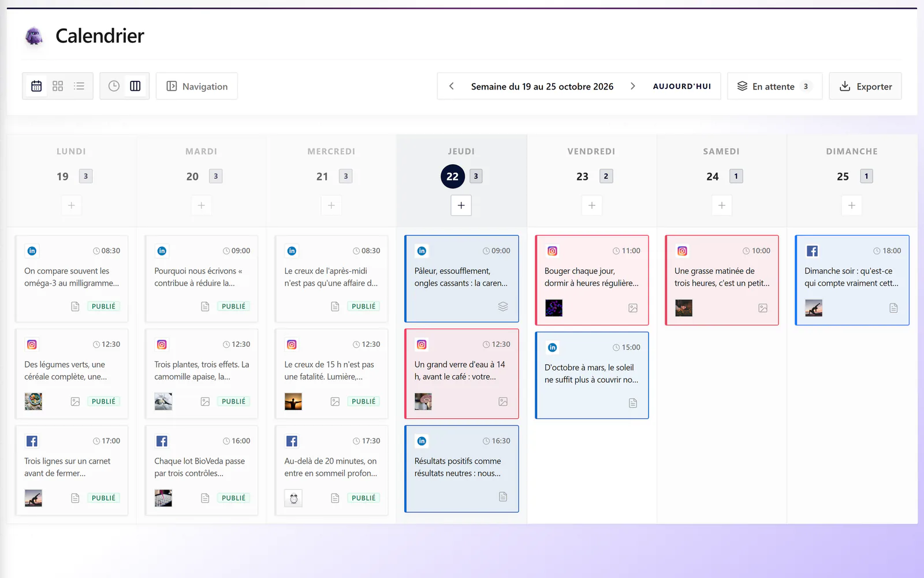Switch to calendar view icon
Screen dimensions: 924x578
36,86
